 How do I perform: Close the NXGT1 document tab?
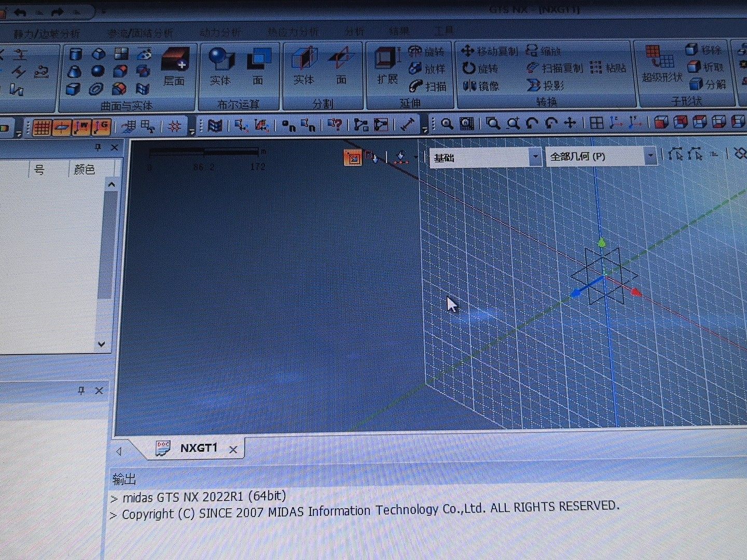pyautogui.click(x=233, y=450)
